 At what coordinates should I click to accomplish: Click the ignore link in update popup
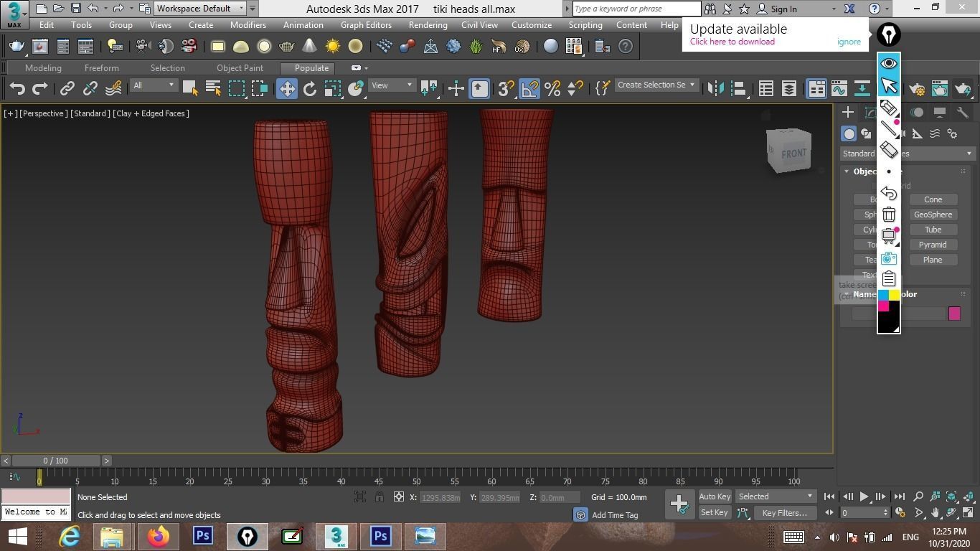[x=849, y=42]
